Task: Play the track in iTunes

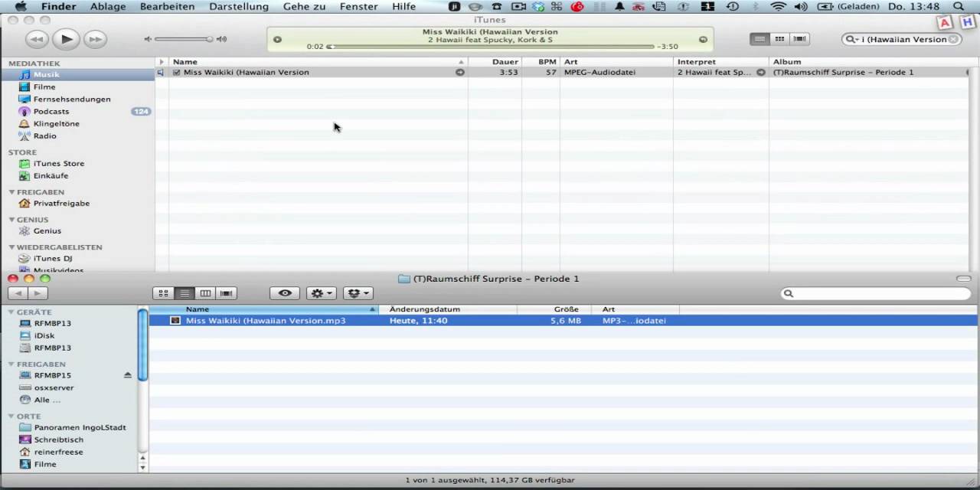Action: [66, 38]
